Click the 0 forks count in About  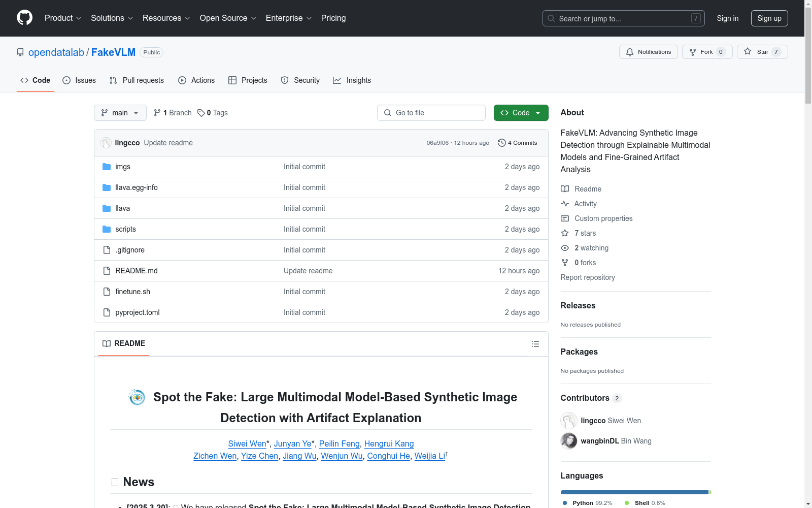585,263
